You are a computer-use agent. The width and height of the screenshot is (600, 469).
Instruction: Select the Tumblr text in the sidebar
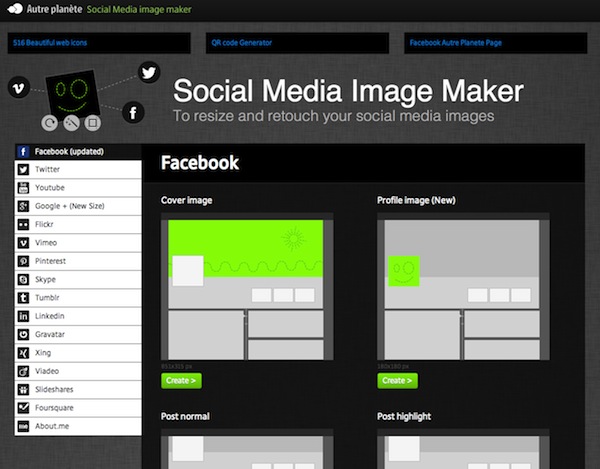(47, 298)
